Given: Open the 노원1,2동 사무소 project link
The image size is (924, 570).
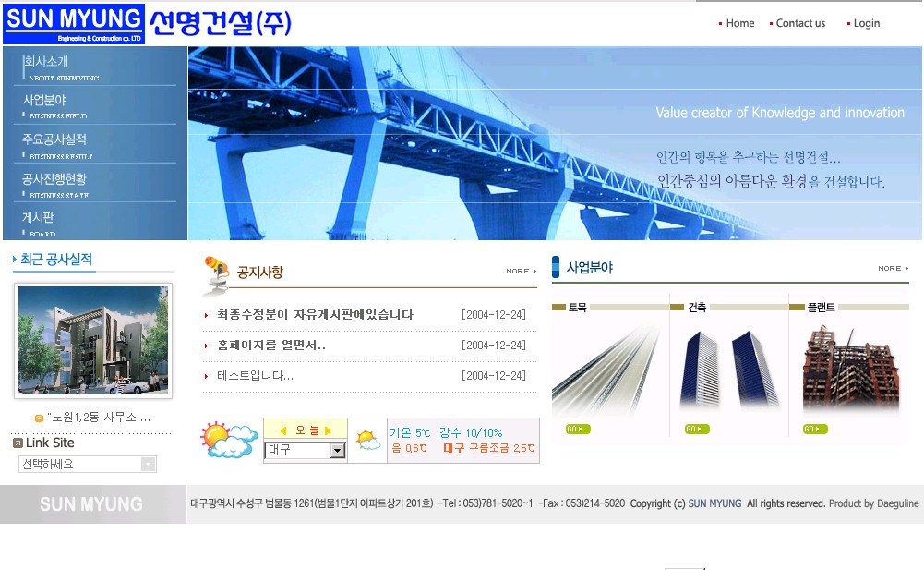Looking at the screenshot, I should point(99,418).
